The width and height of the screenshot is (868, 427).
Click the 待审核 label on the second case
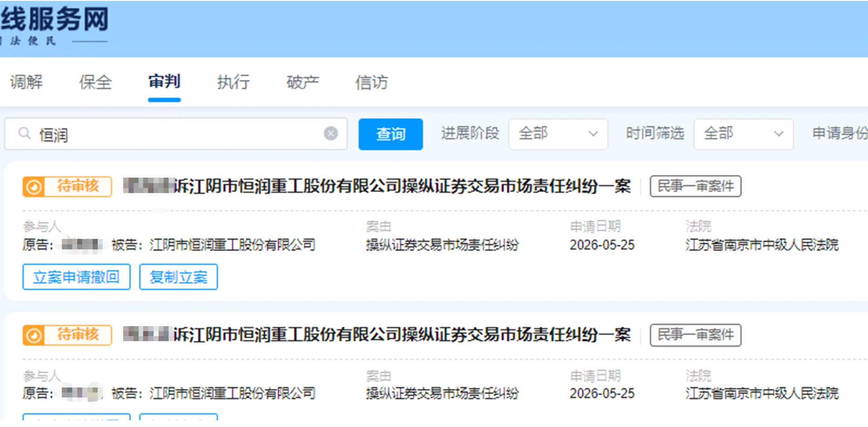click(x=78, y=334)
